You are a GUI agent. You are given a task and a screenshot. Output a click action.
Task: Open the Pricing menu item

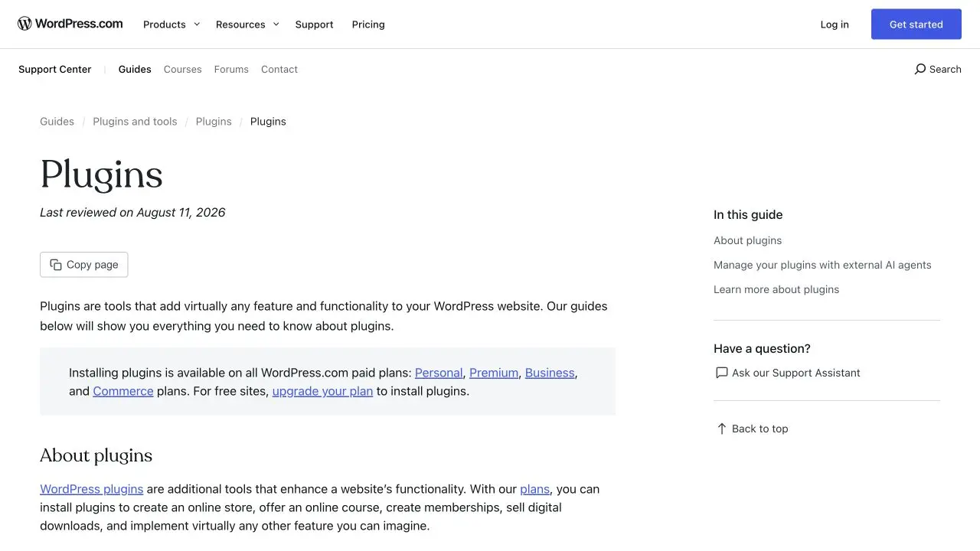tap(368, 24)
